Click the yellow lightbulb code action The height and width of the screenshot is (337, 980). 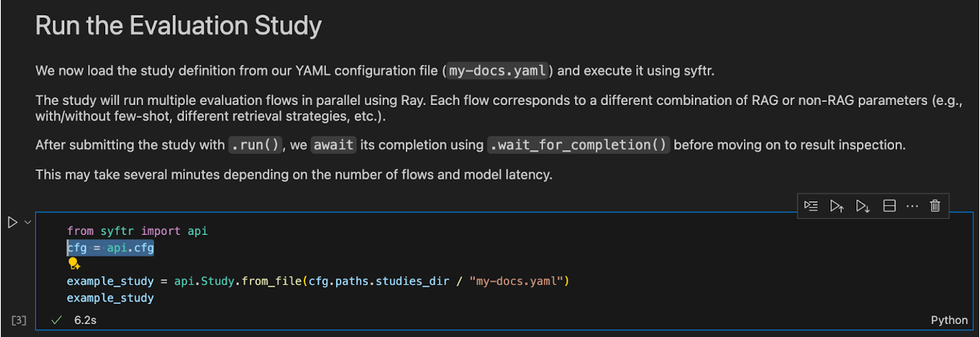(73, 264)
